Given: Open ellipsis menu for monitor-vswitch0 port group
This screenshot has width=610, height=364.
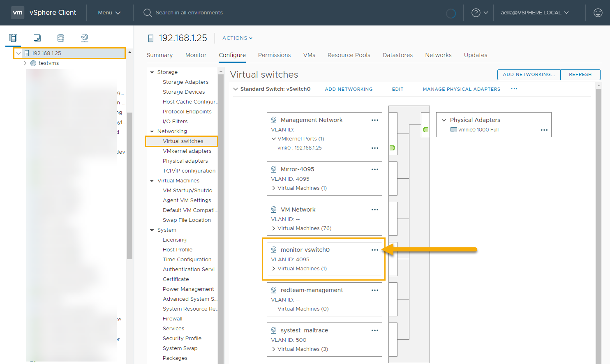Looking at the screenshot, I should 374,250.
